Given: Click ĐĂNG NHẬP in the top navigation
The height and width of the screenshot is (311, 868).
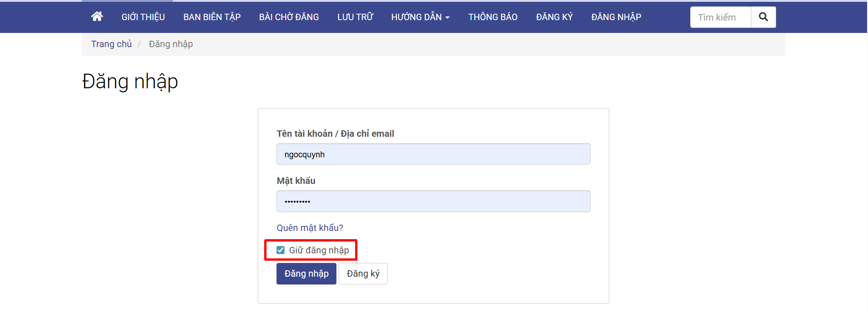Looking at the screenshot, I should tap(616, 17).
